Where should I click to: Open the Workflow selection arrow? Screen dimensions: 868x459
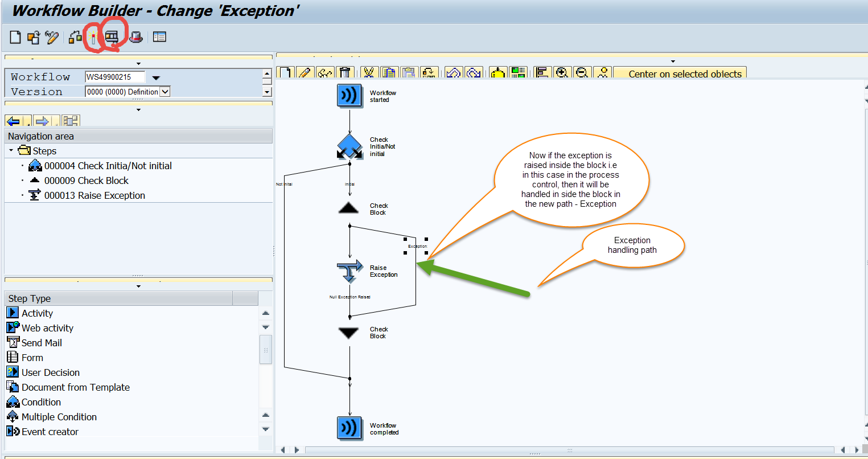(156, 77)
